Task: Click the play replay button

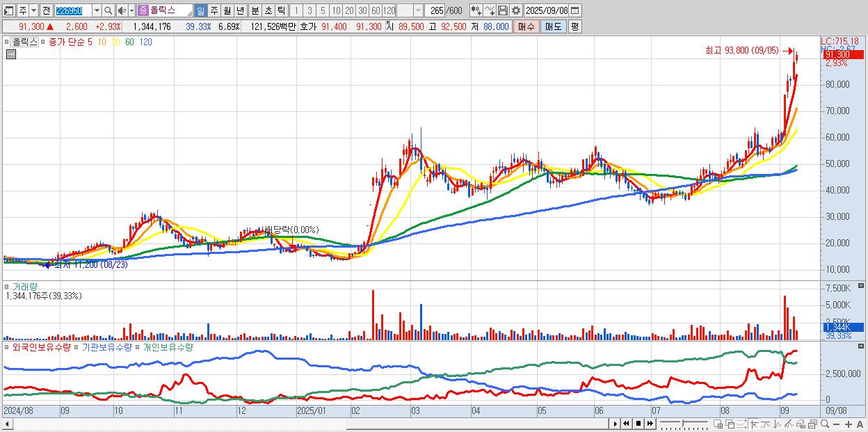Action: click(x=615, y=424)
